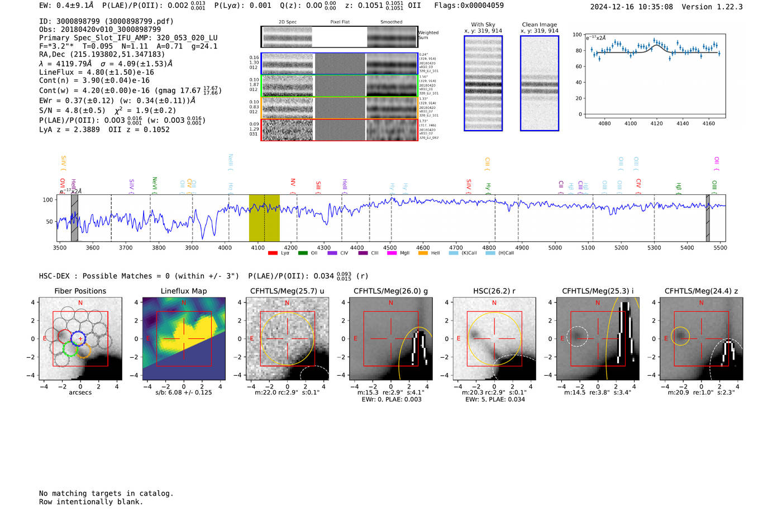Click the magenta MgII legend swatch
This screenshot has width=782, height=532.
pos(392,253)
